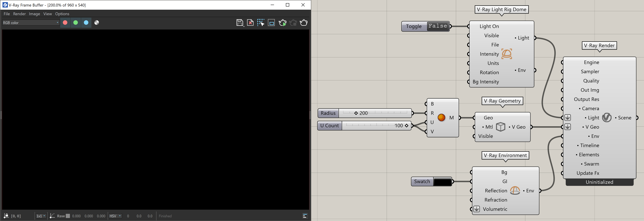Click the V-Ray Environment dome icon
The width and height of the screenshot is (644, 221).
point(515,190)
